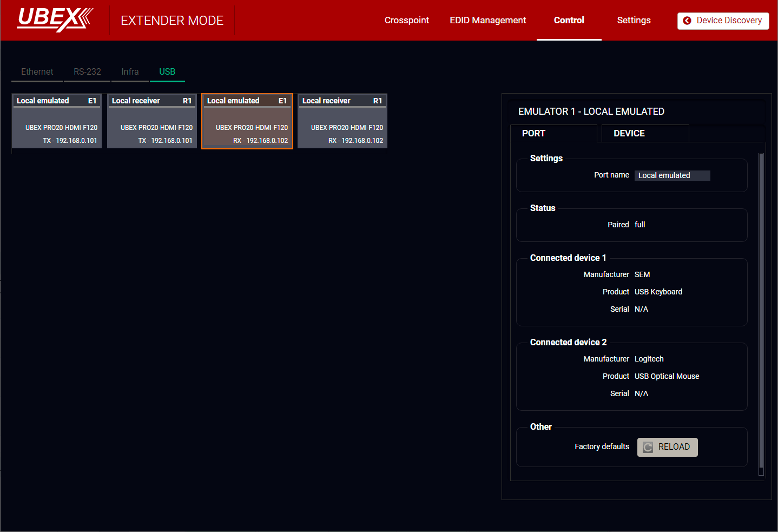
Task: Open the EDID Management page
Action: click(x=487, y=20)
